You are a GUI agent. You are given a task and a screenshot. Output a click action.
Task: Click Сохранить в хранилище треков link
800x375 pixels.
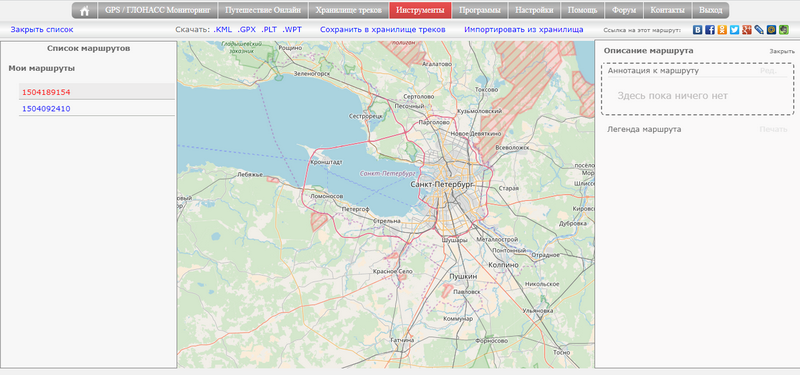pos(383,30)
